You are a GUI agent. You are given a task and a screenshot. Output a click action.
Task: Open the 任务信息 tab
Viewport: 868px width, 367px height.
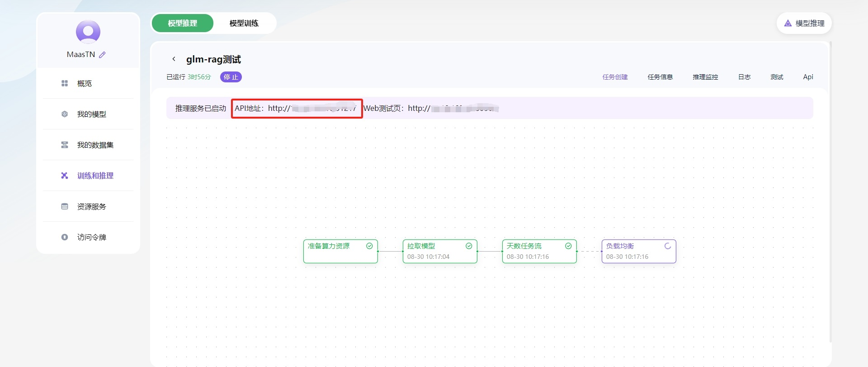point(660,77)
